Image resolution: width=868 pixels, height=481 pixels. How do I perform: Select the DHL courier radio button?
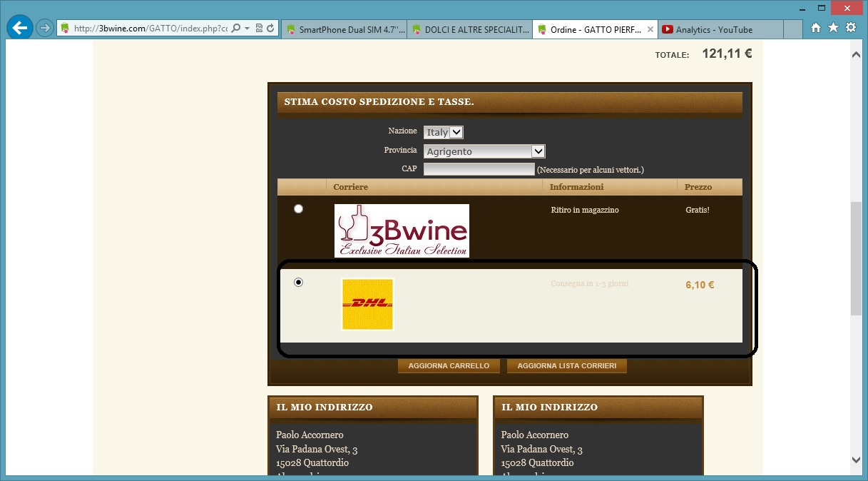pyautogui.click(x=298, y=283)
